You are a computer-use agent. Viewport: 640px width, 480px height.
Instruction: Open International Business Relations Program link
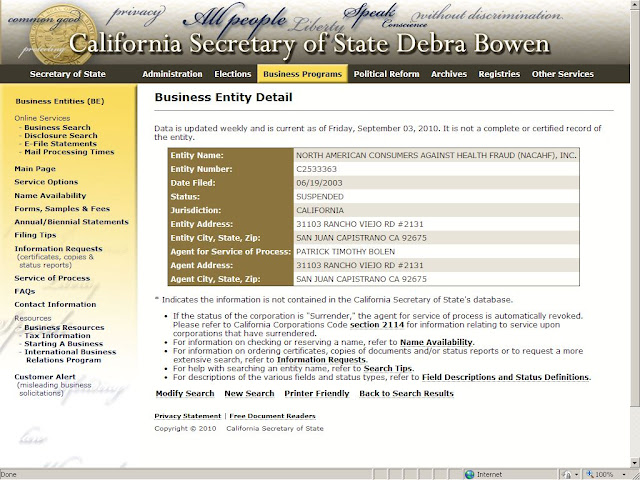click(70, 356)
